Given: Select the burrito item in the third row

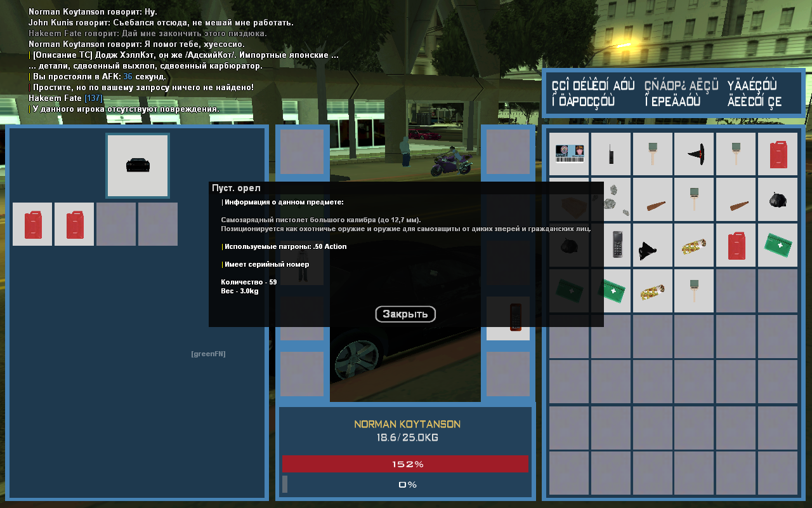Looking at the screenshot, I should pyautogui.click(x=694, y=244).
